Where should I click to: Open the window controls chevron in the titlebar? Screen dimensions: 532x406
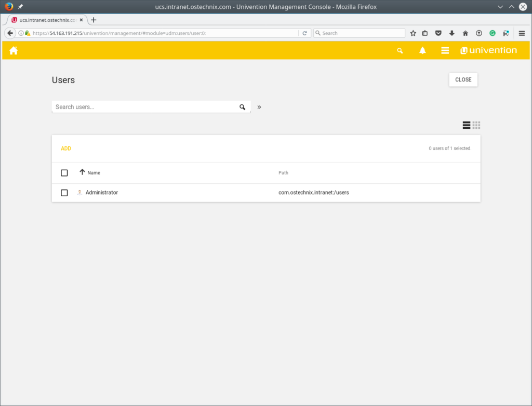pyautogui.click(x=500, y=7)
